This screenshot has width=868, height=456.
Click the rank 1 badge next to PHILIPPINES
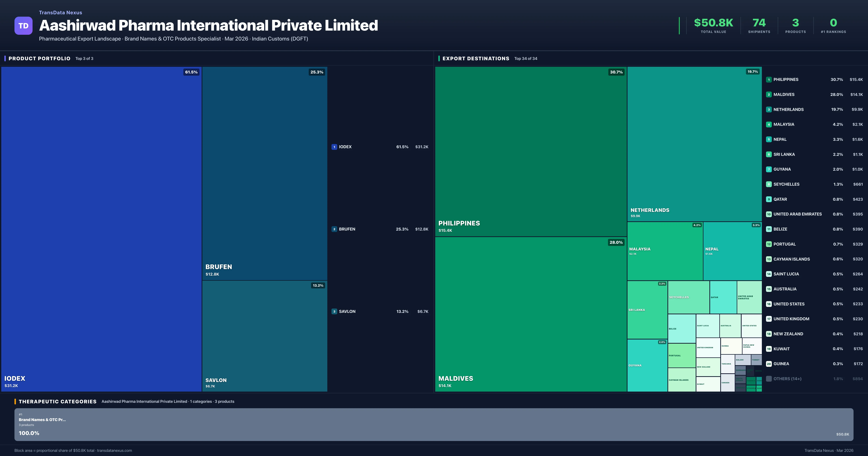769,80
